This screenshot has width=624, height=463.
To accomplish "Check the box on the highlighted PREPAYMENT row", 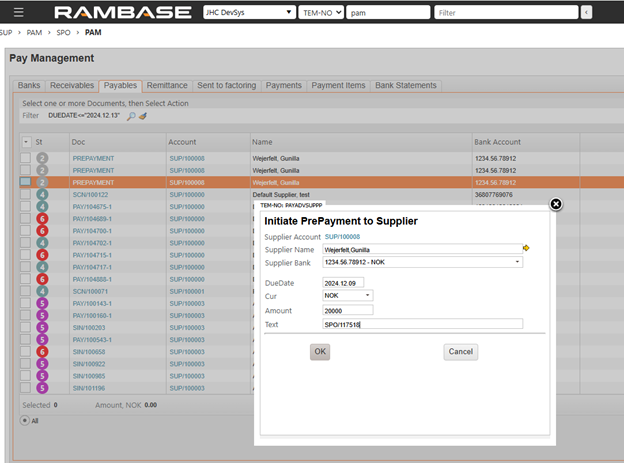I will coord(26,183).
